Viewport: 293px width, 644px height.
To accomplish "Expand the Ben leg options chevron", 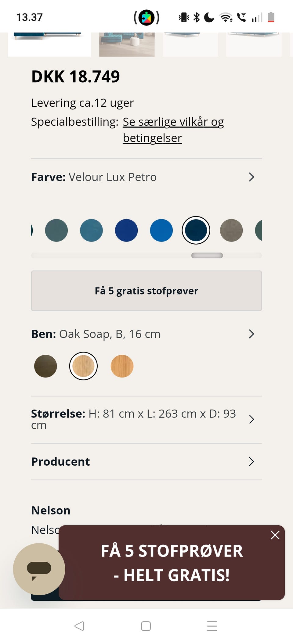I will coord(251,334).
